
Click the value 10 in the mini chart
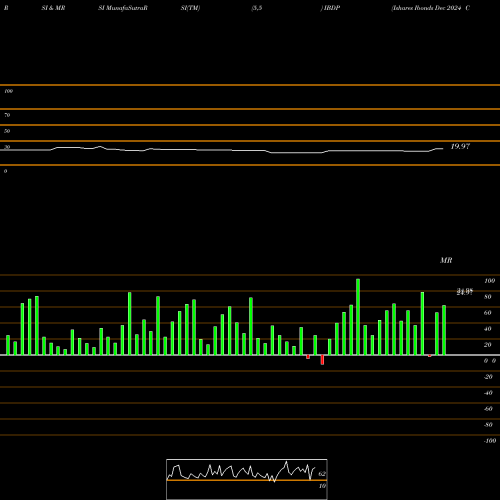click(x=322, y=486)
